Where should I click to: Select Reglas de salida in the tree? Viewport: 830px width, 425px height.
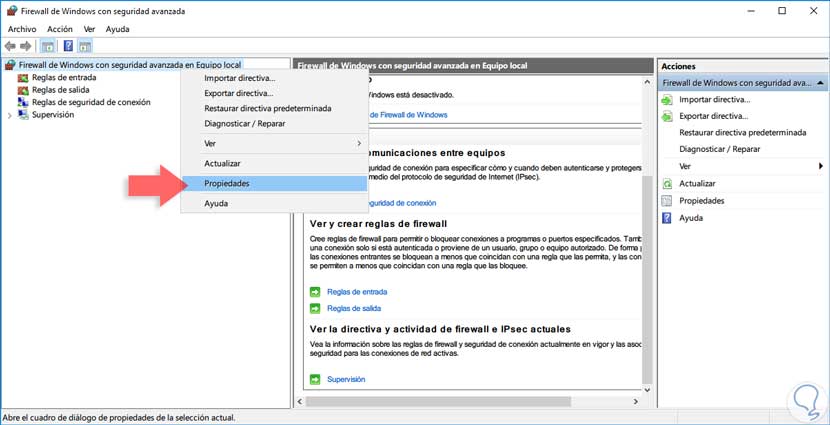tap(60, 90)
